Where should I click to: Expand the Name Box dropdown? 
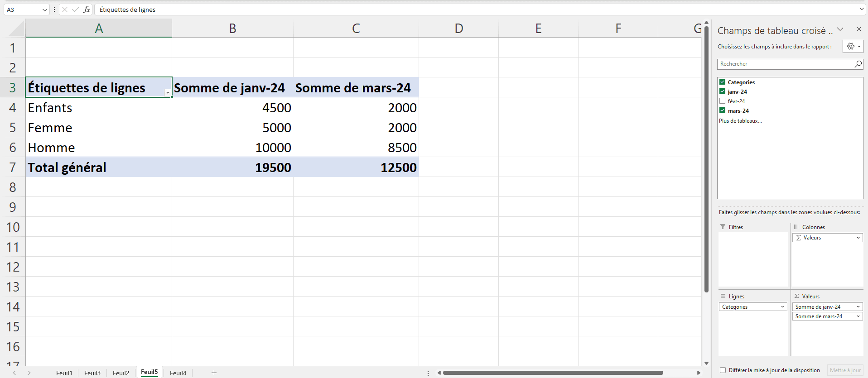click(44, 10)
